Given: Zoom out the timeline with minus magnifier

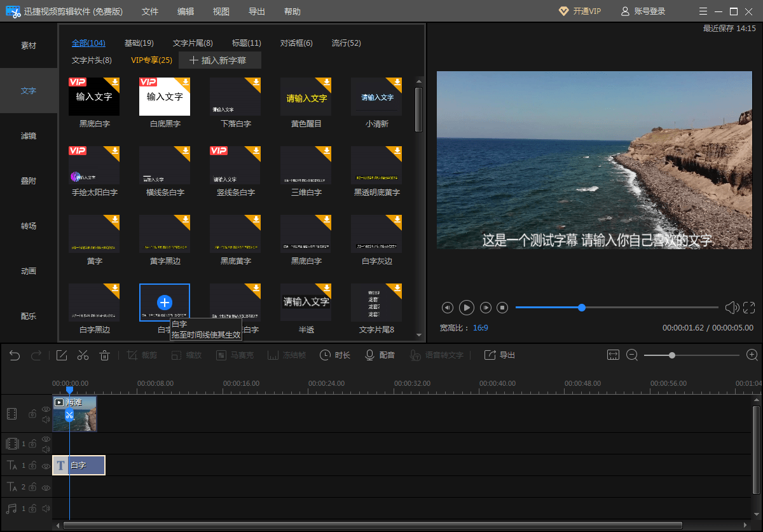Looking at the screenshot, I should tap(632, 355).
